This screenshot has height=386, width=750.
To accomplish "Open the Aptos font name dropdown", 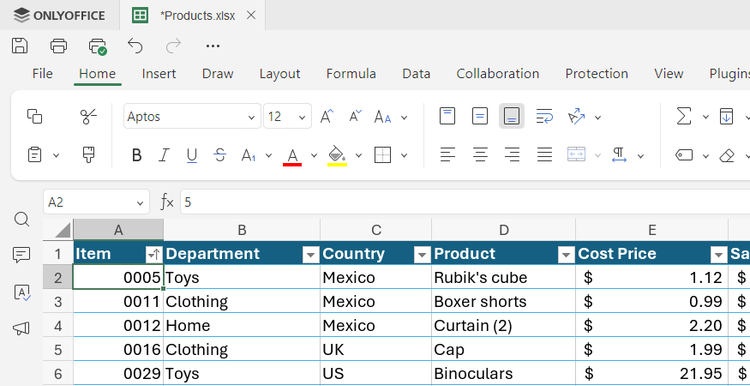I will click(x=251, y=117).
